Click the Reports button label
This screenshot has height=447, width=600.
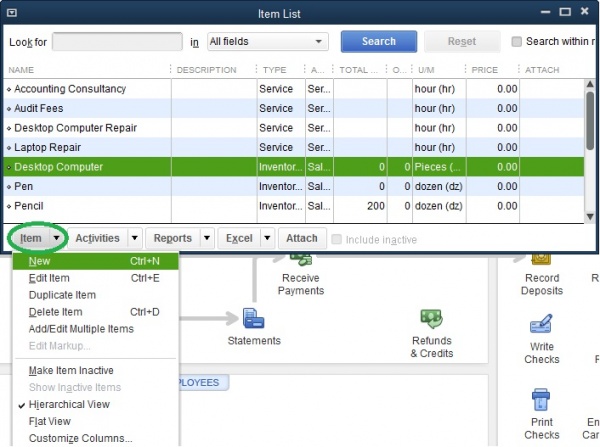173,238
